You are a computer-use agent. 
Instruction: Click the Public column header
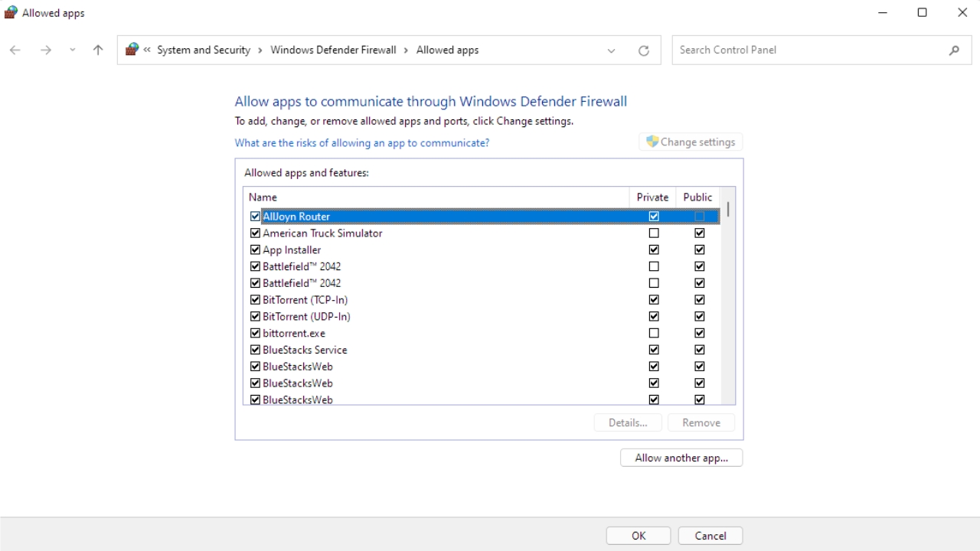pos(697,197)
